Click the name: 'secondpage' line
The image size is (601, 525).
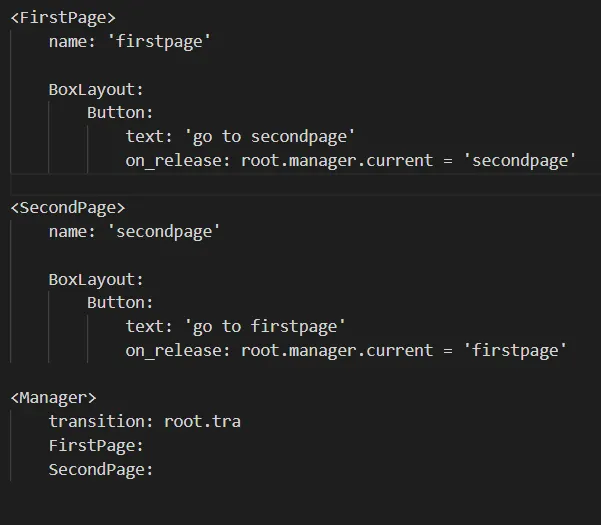pyautogui.click(x=134, y=231)
